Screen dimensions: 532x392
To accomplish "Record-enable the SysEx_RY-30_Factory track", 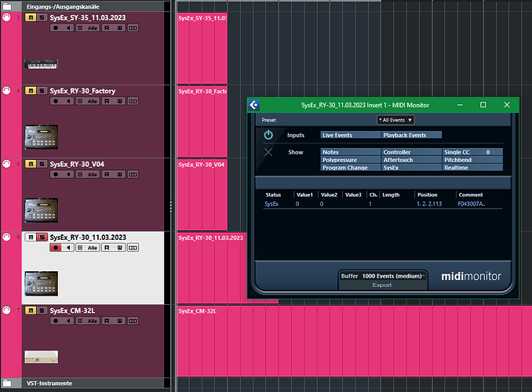I will point(56,101).
